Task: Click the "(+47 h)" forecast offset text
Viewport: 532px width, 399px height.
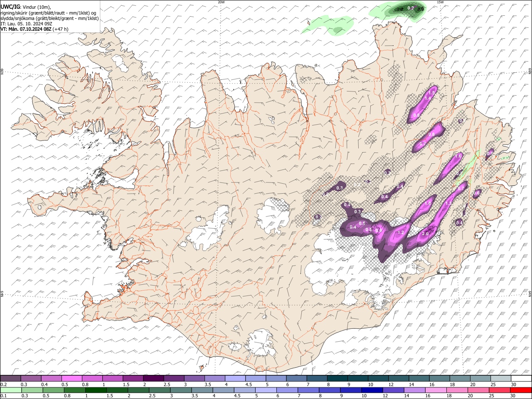Action: coord(61,29)
